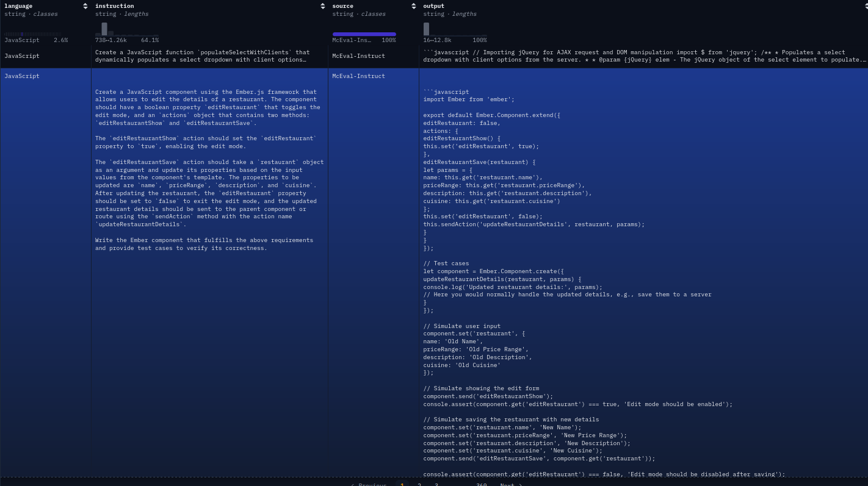Open the first row's JavaScript language cell
This screenshot has height=486, width=868.
click(x=46, y=56)
